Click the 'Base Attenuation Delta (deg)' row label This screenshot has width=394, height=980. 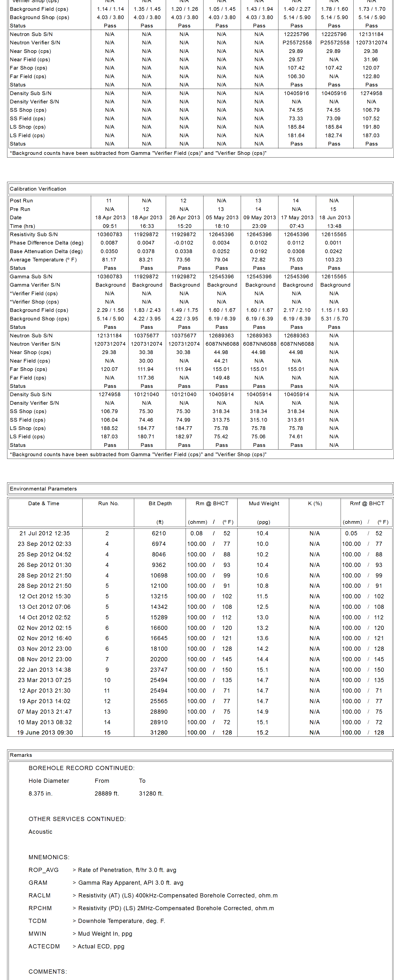point(46,251)
